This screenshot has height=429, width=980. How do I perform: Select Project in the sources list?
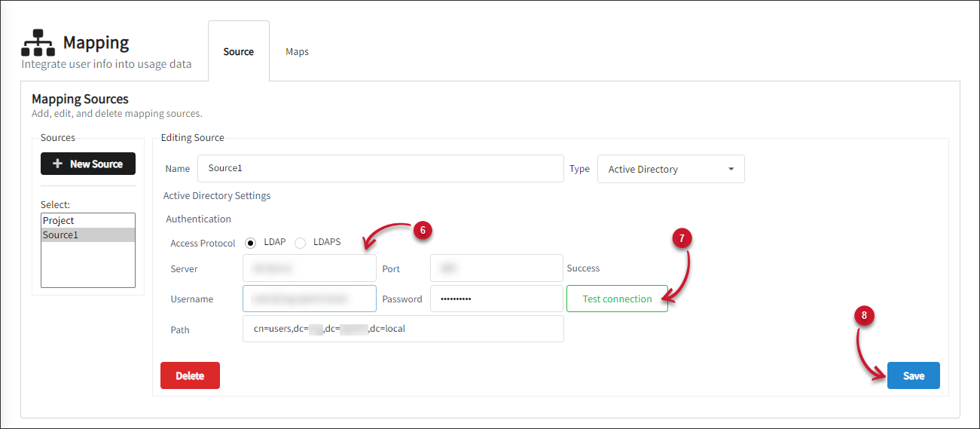coord(88,220)
